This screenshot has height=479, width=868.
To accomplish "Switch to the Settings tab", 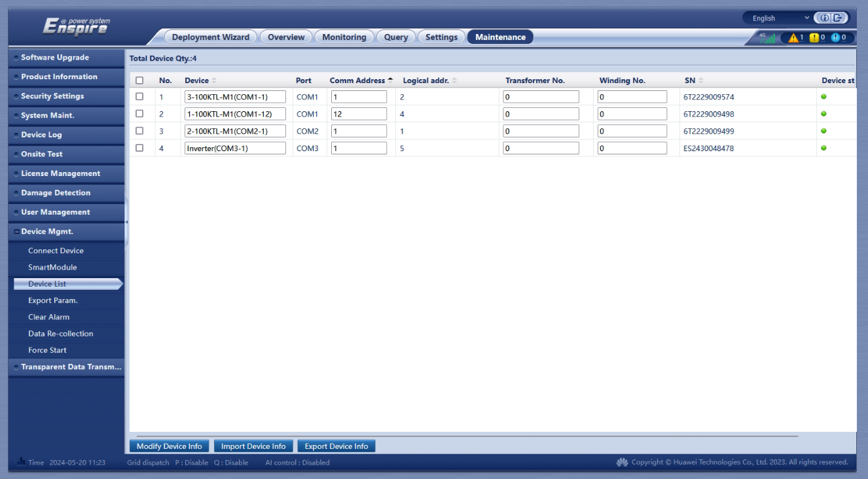I will [x=442, y=37].
